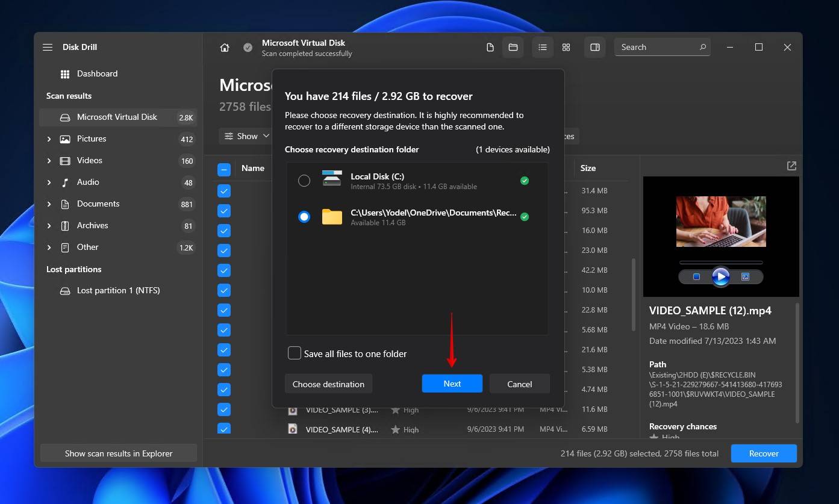Viewport: 839px width, 504px height.
Task: Expand the Other category
Action: click(49, 247)
